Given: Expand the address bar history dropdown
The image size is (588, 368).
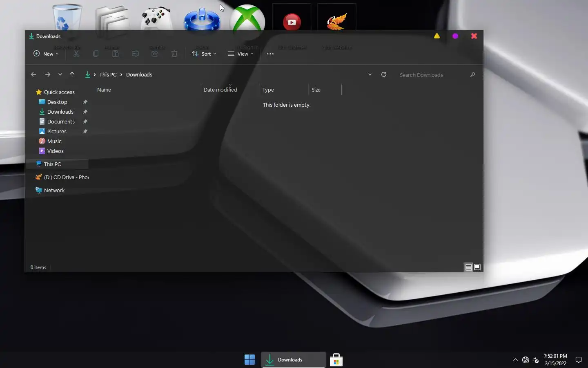Looking at the screenshot, I should [370, 74].
